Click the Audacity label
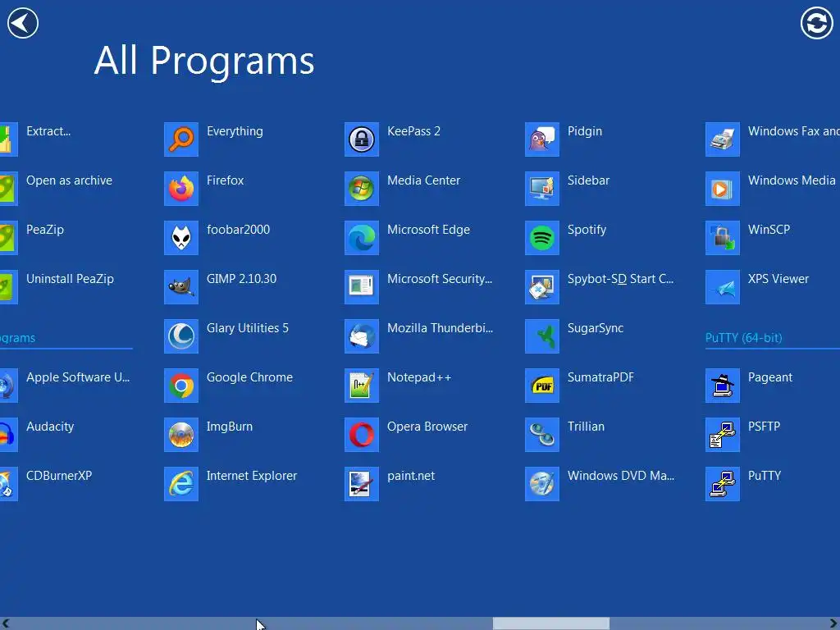The width and height of the screenshot is (840, 630). pos(50,427)
